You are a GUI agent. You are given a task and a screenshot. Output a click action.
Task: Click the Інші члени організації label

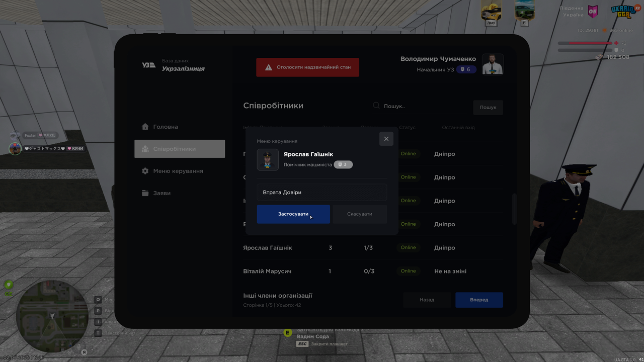coord(278,296)
